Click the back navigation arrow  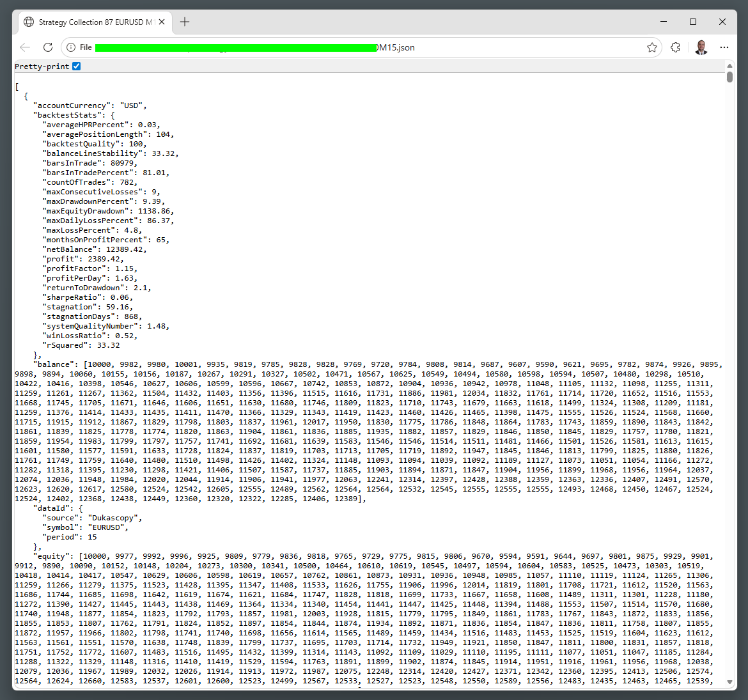point(25,47)
